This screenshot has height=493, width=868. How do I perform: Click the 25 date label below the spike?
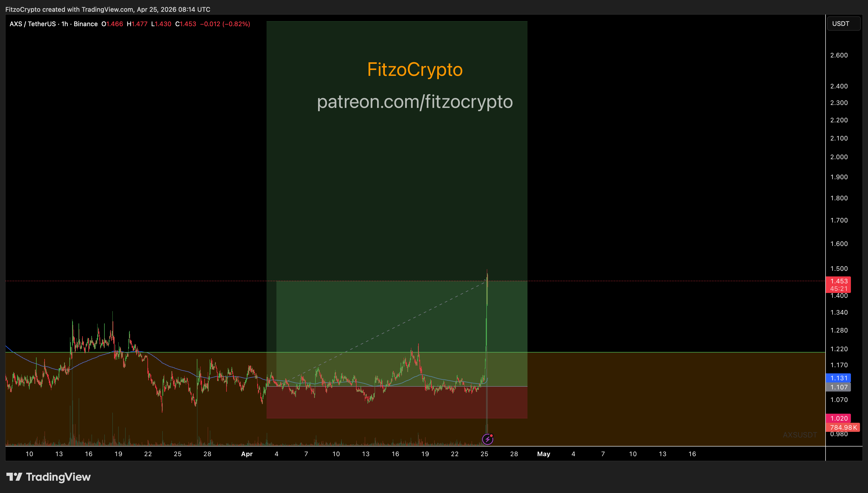point(484,454)
